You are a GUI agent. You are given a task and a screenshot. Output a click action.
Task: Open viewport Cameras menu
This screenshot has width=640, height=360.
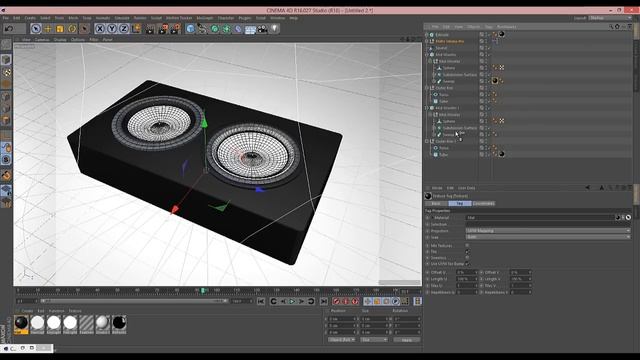click(x=42, y=40)
